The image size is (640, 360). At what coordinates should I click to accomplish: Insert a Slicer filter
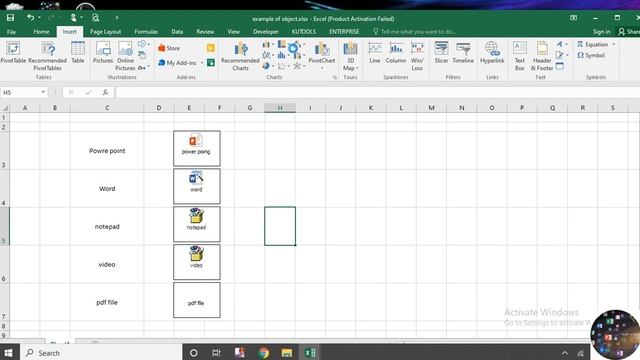441,53
